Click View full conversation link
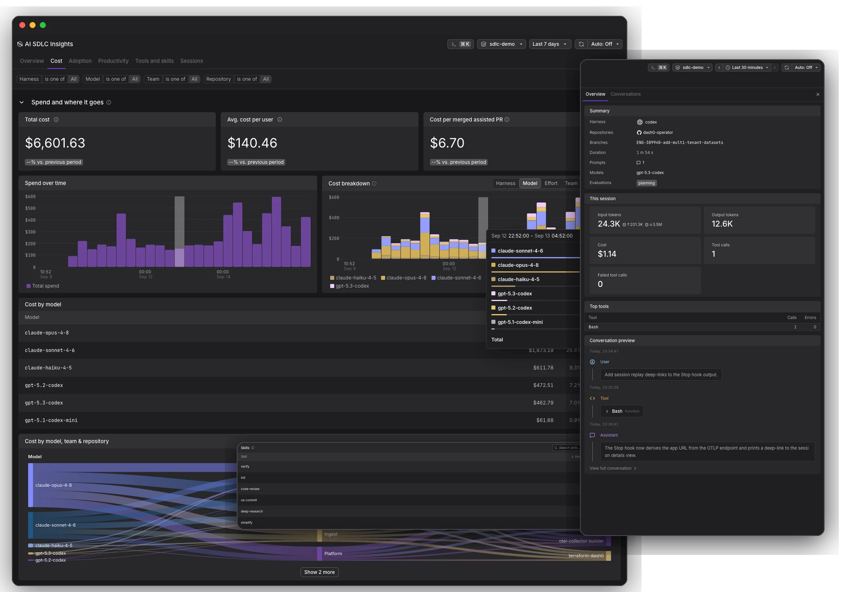868x592 pixels. tap(613, 468)
